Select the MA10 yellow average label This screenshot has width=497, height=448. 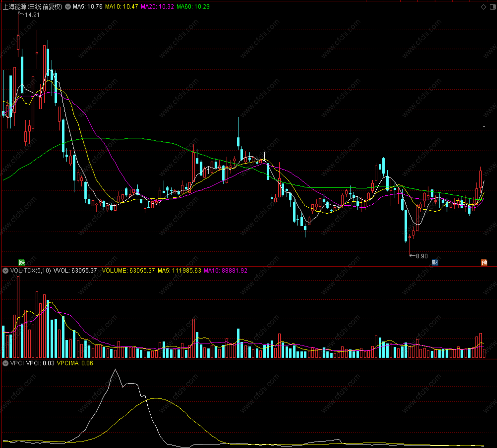122,7
